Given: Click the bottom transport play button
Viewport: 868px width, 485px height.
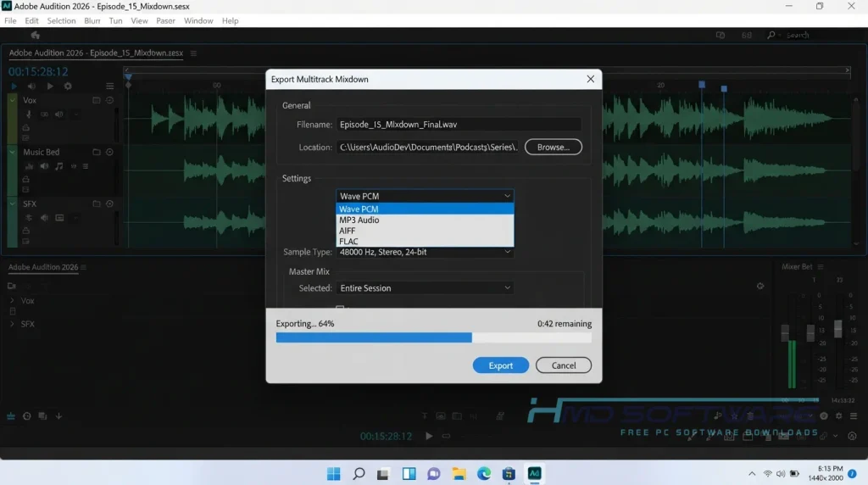Looking at the screenshot, I should pyautogui.click(x=429, y=436).
